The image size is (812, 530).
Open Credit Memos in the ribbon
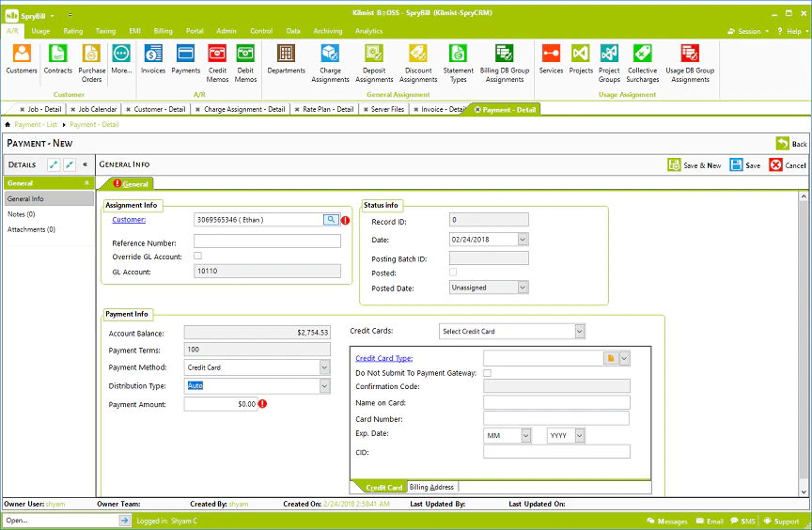pyautogui.click(x=217, y=63)
